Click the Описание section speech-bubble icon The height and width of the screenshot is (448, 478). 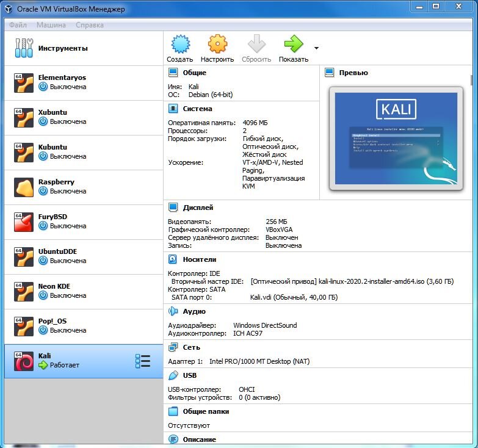click(x=173, y=439)
